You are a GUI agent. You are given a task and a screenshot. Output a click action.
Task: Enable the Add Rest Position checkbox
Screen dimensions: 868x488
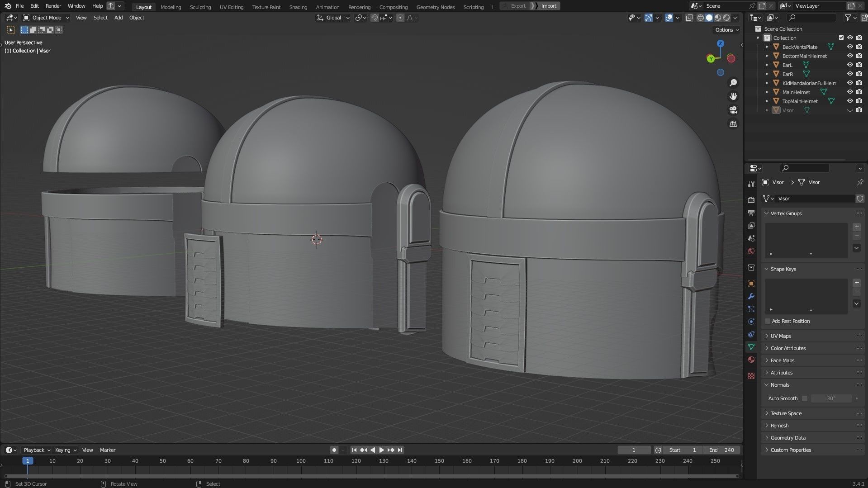(x=767, y=321)
